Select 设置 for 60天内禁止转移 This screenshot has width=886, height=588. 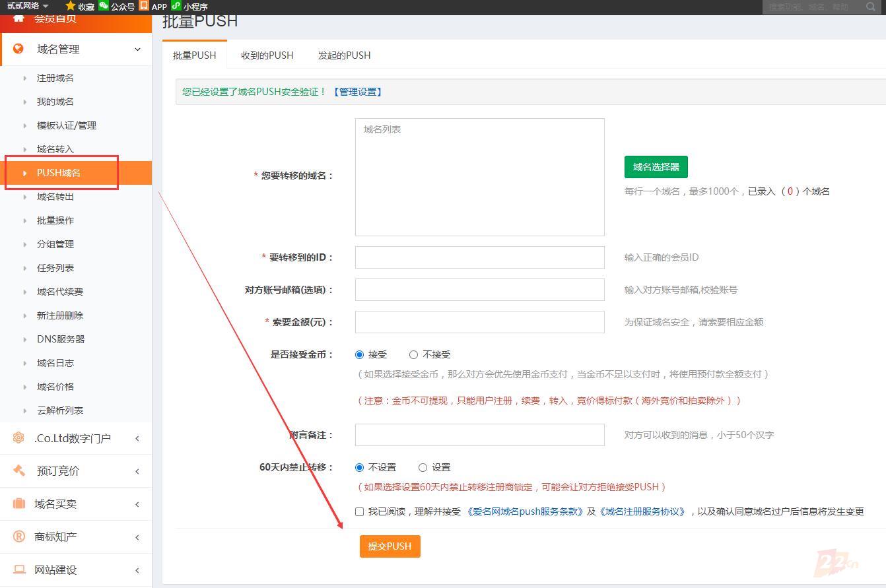click(x=423, y=467)
